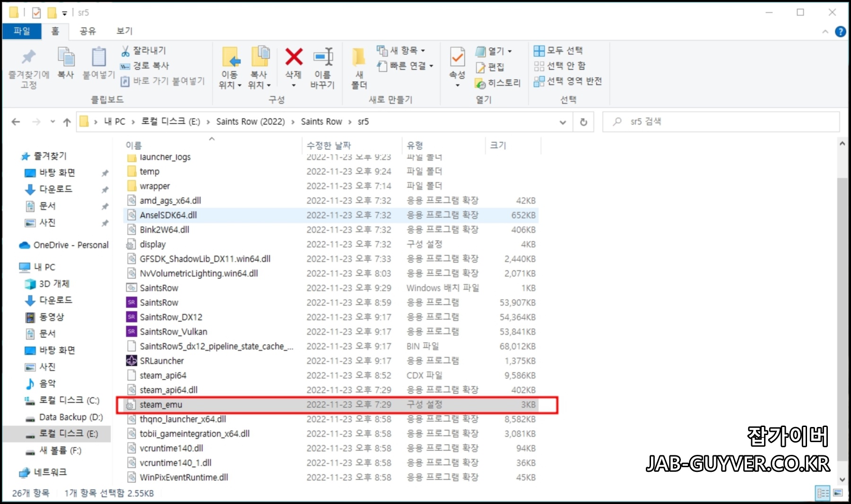Switch to the Home (홈) tab
Image resolution: width=851 pixels, height=504 pixels.
point(55,31)
